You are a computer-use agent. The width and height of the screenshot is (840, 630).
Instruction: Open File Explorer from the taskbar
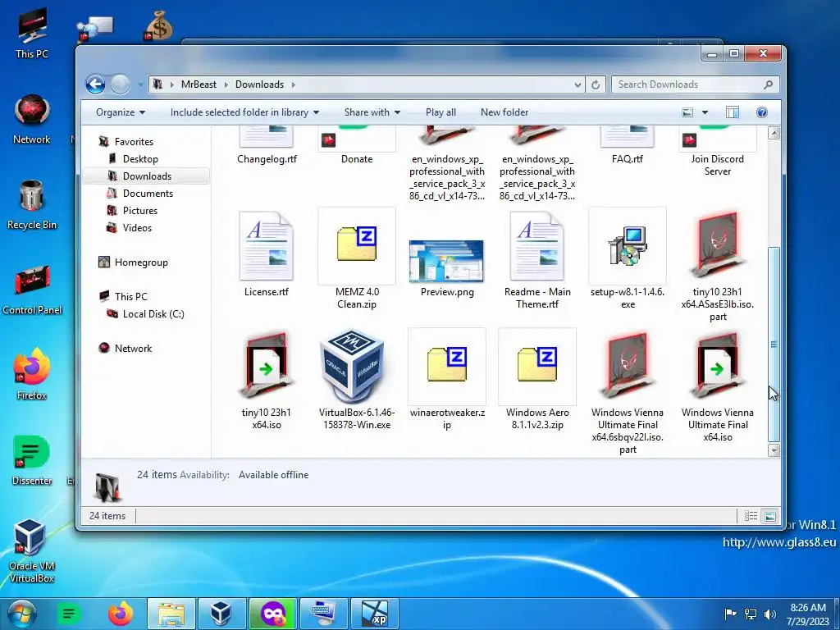coord(171,614)
